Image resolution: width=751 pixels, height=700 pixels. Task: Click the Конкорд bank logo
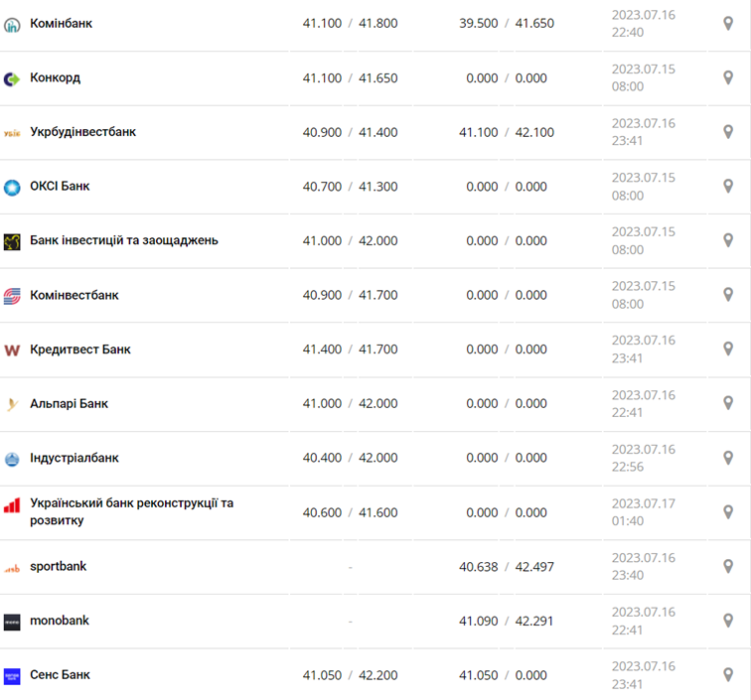12,78
